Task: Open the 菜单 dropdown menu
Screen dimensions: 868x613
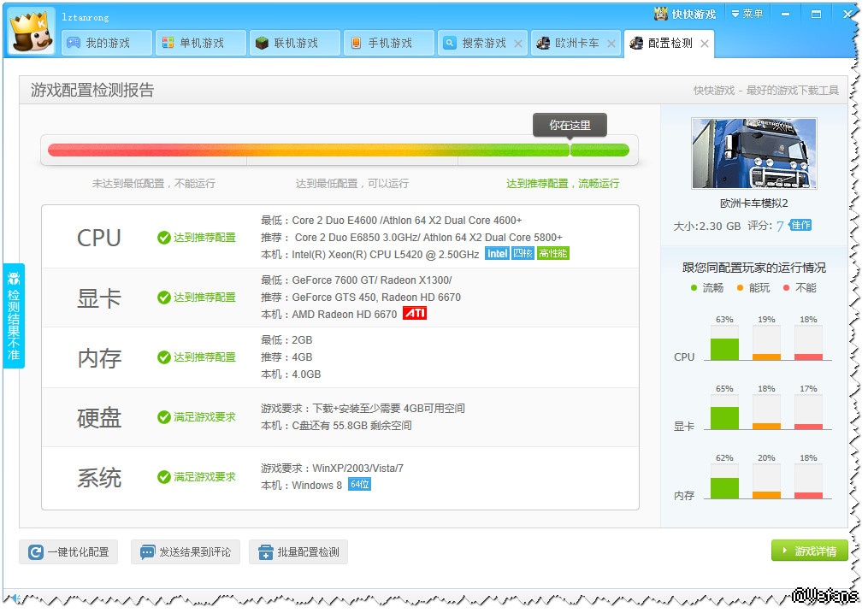Action: coord(747,14)
